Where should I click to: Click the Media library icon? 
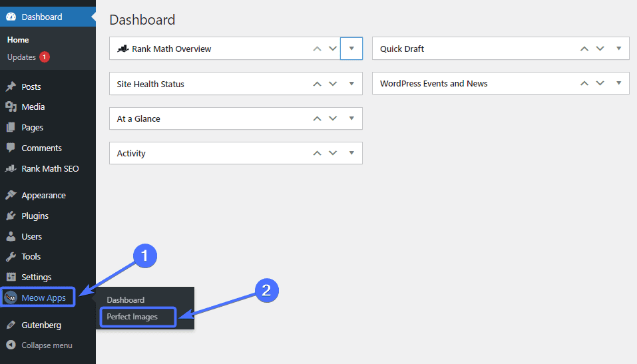[11, 107]
